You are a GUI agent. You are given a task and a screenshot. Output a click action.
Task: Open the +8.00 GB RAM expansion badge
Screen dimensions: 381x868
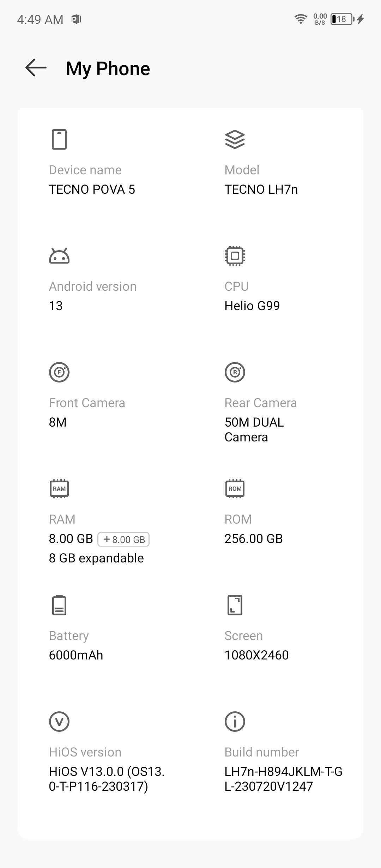[123, 539]
